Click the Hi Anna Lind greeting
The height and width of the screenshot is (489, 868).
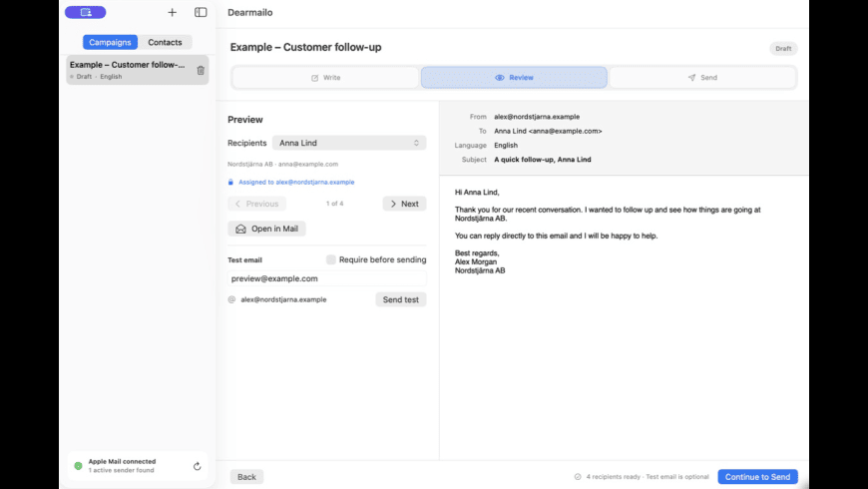(x=477, y=193)
